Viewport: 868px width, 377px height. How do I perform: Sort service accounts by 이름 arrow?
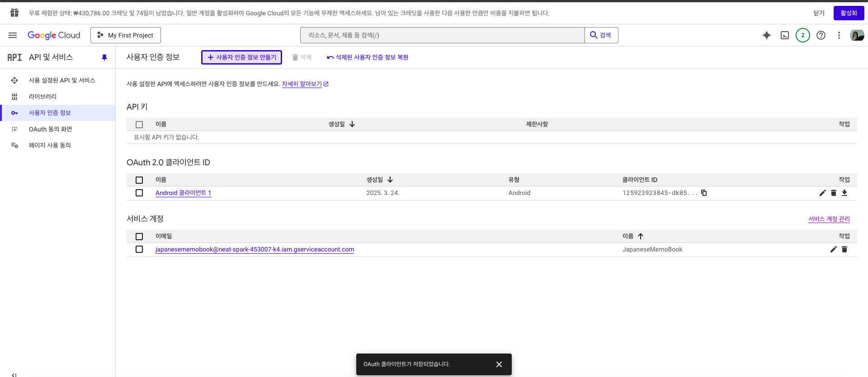[x=641, y=236]
